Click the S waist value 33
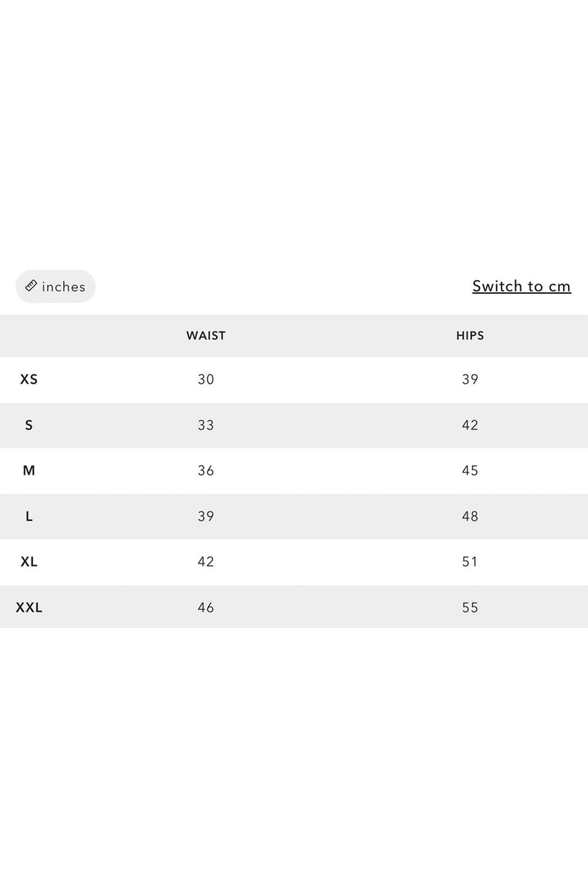The image size is (588, 882). point(206,426)
